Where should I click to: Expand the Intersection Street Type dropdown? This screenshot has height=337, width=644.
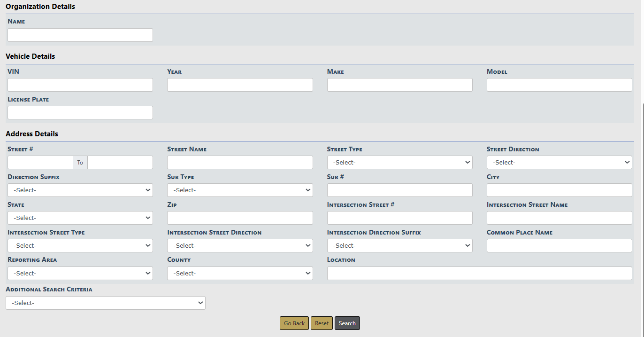[x=80, y=246]
